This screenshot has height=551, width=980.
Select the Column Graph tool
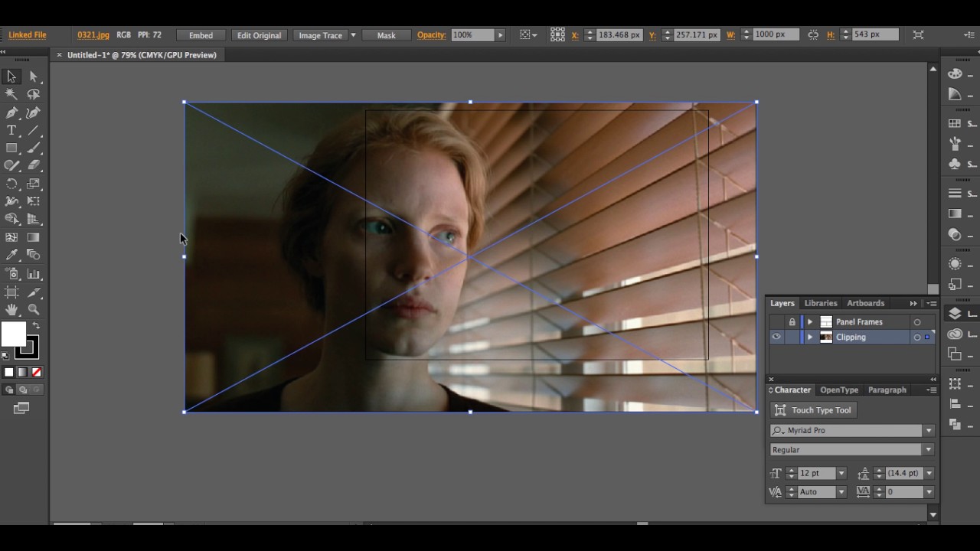[34, 273]
